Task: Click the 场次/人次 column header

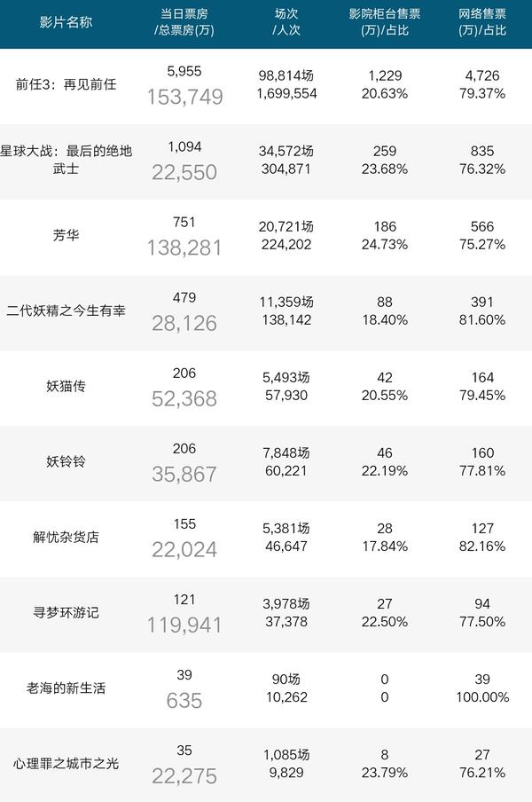Action: [x=286, y=22]
